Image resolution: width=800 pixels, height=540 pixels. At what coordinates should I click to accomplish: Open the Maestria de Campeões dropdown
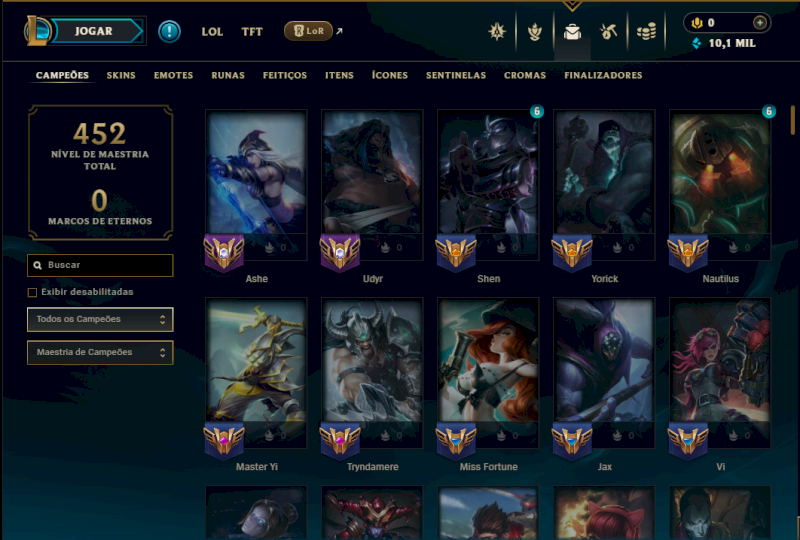coord(100,353)
